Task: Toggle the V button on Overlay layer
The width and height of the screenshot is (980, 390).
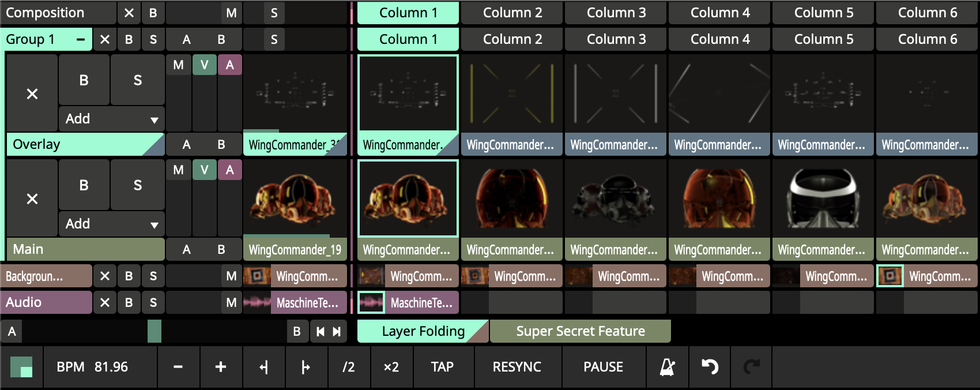Action: pyautogui.click(x=204, y=65)
